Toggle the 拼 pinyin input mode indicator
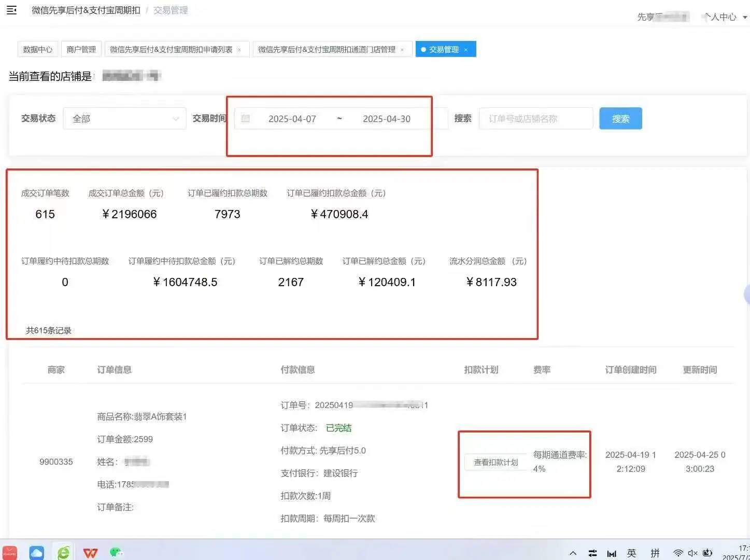 click(x=655, y=553)
